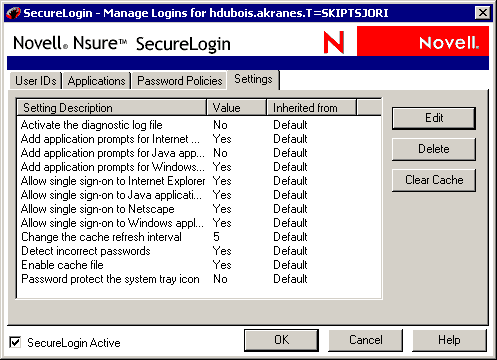Click the SecureLogin title bar app icon
Image resolution: width=497 pixels, height=360 pixels.
13,13
